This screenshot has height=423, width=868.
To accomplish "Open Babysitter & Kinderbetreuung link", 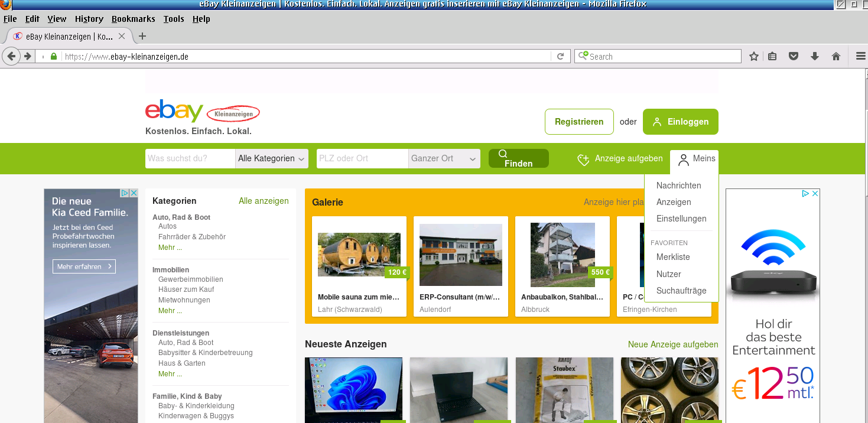I will click(206, 353).
